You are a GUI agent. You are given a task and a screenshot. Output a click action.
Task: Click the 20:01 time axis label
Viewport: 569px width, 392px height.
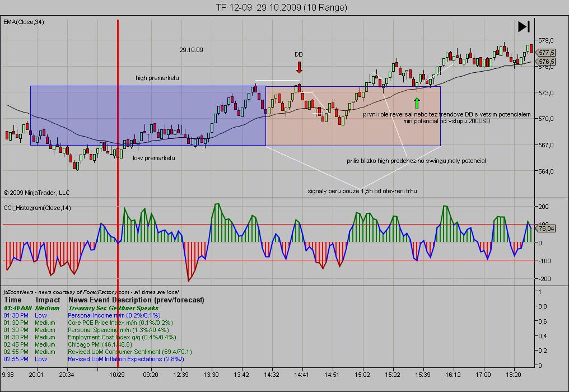coord(36,375)
